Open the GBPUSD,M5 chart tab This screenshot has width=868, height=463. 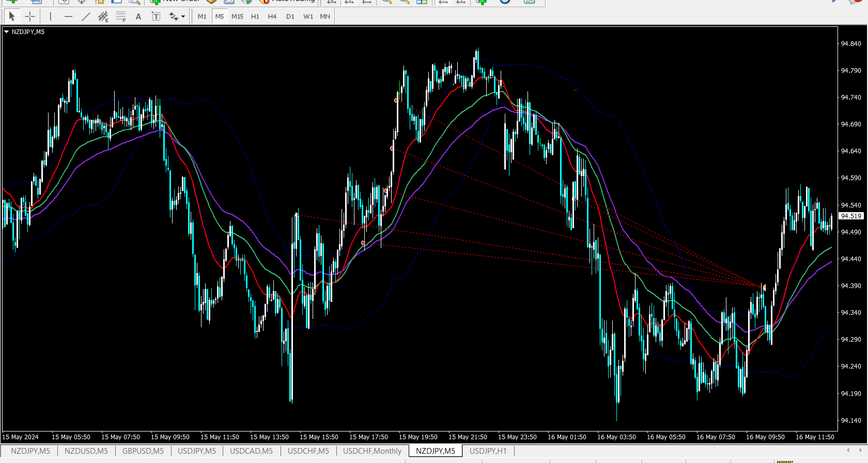point(143,451)
